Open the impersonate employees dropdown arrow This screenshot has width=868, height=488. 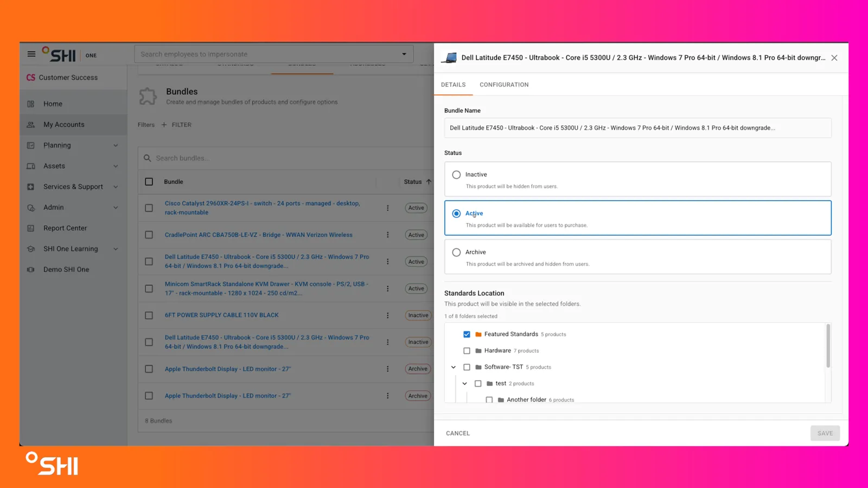pos(404,54)
